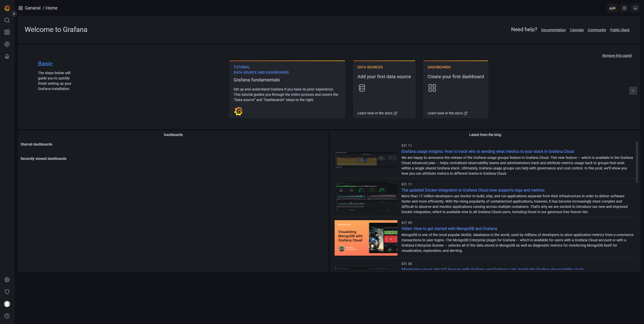Click the Add panel toolbar icon

pyautogui.click(x=612, y=8)
